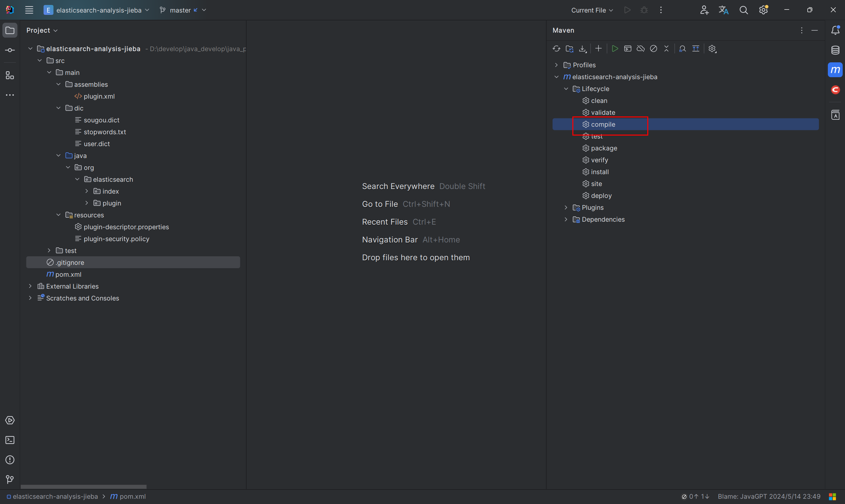
Task: Click Blame JavaGPT status bar entry
Action: pos(769,496)
